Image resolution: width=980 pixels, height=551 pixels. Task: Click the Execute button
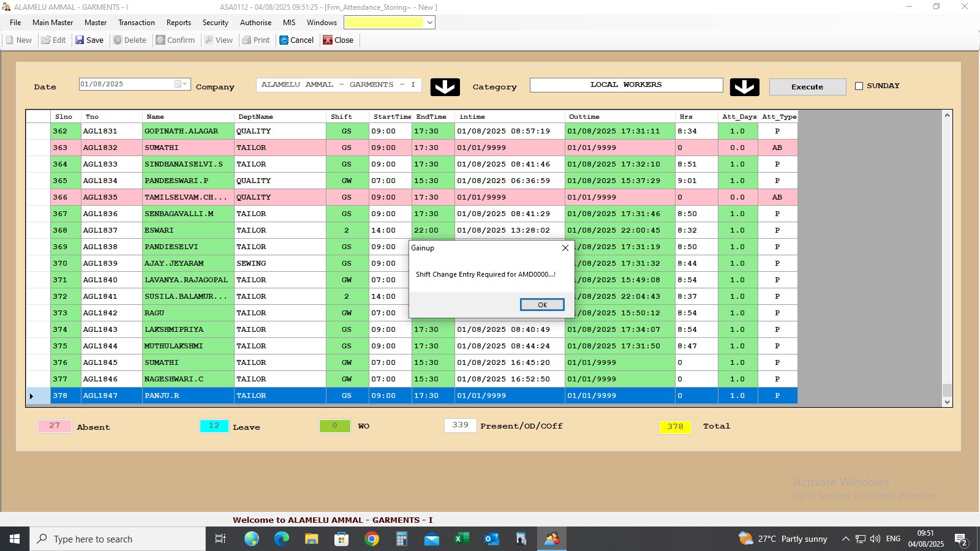point(807,87)
